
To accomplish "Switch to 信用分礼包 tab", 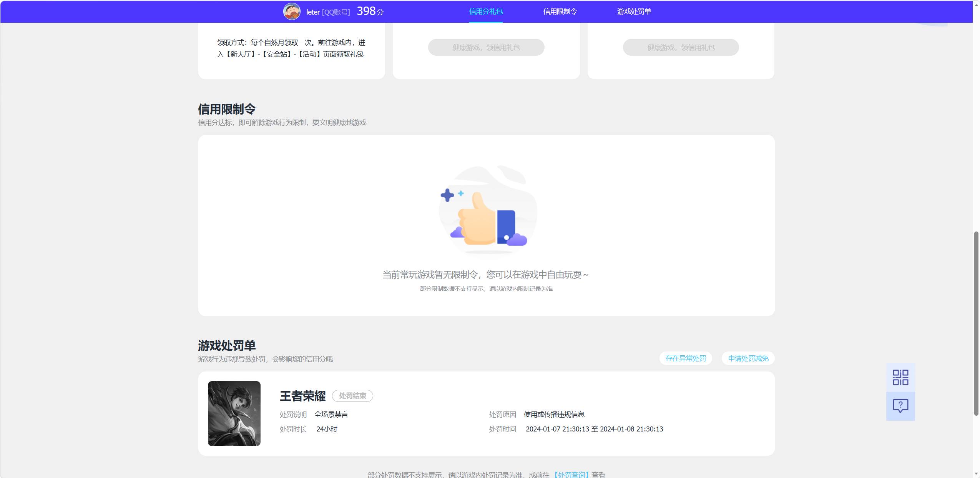I will [x=486, y=12].
